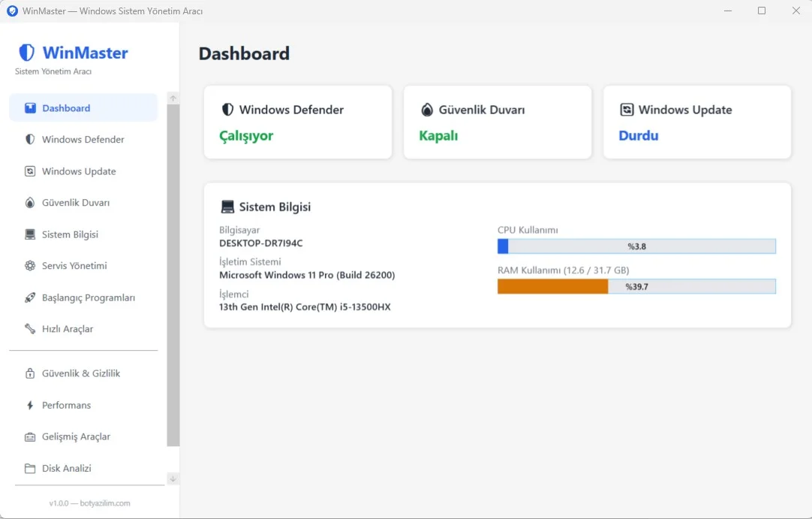Click the Dashboard page heading
This screenshot has width=812, height=519.
pyautogui.click(x=244, y=53)
